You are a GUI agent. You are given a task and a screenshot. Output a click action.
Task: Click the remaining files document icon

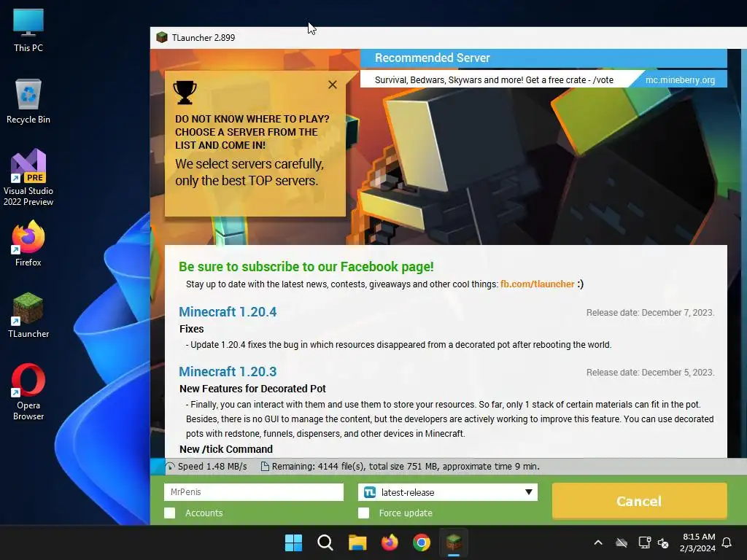[265, 467]
